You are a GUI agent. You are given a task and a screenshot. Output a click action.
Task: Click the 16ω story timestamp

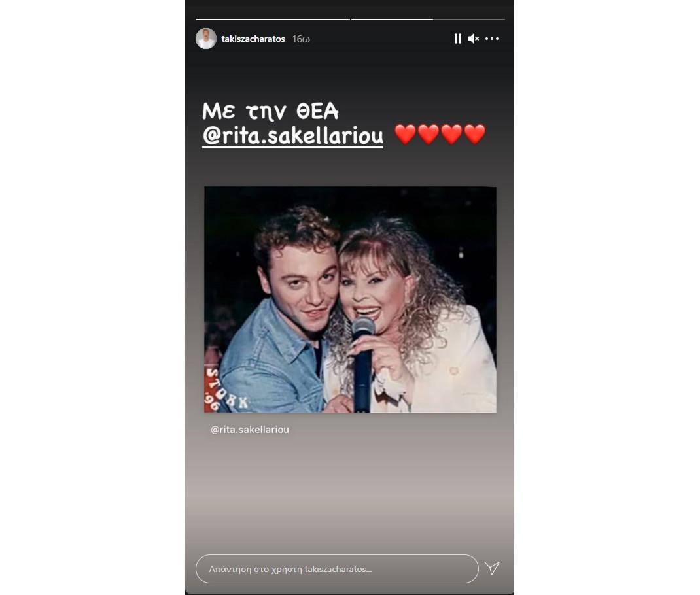coord(301,39)
